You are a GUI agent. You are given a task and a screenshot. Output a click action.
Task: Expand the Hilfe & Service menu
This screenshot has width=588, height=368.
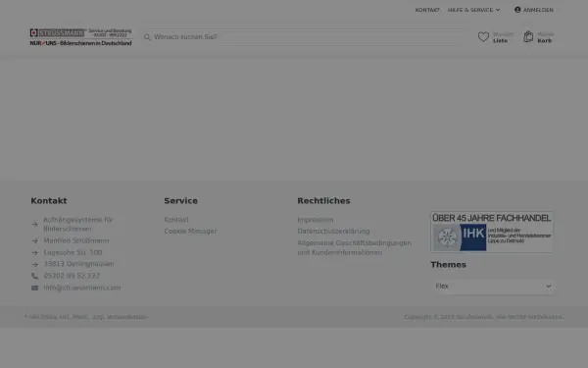(x=473, y=10)
